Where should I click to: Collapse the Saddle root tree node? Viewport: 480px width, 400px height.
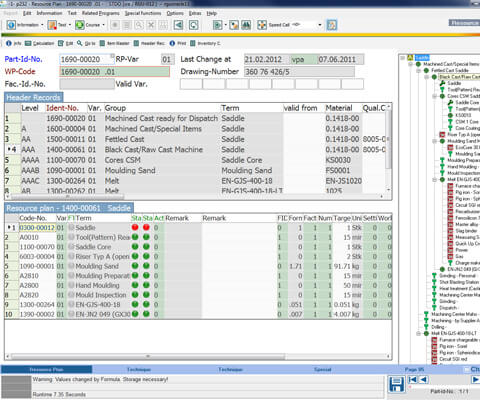coord(403,58)
